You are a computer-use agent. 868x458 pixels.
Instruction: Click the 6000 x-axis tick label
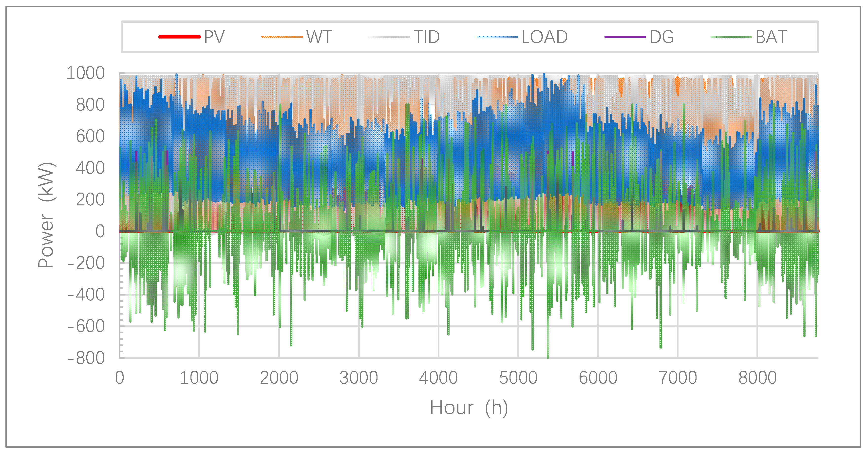[598, 378]
